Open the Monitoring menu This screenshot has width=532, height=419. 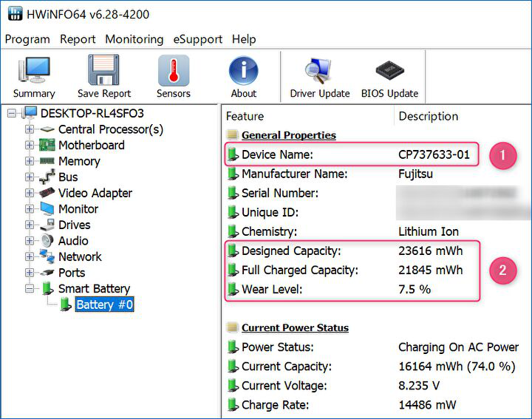click(134, 39)
